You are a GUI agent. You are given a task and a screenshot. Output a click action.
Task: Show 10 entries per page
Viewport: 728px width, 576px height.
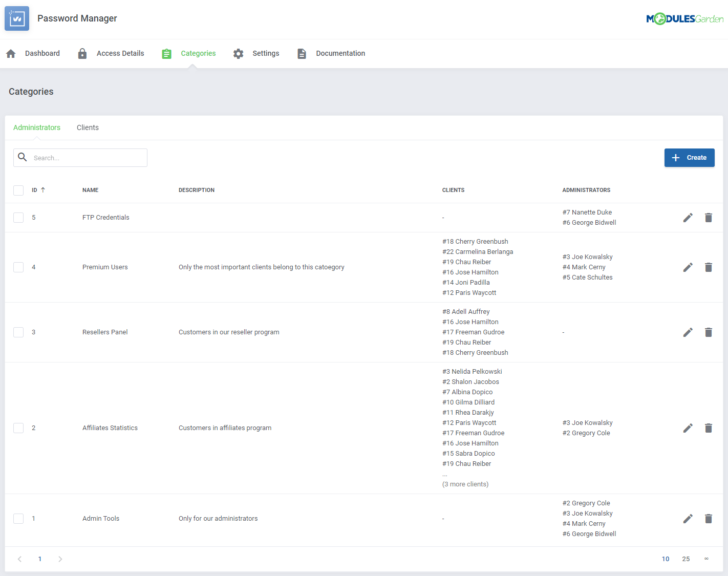tap(666, 559)
